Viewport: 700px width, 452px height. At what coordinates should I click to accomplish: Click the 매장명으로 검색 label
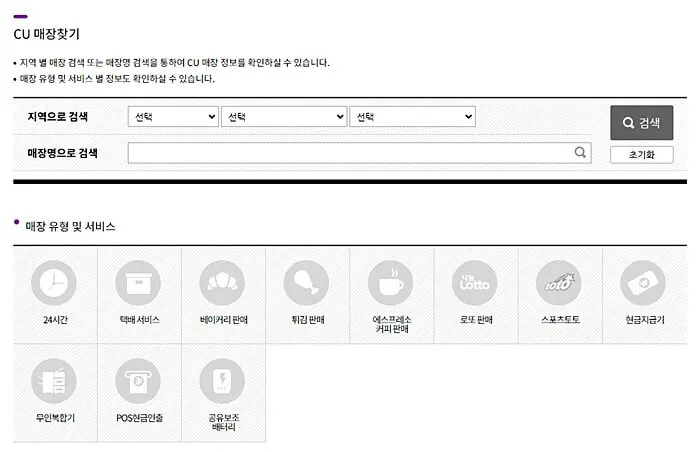pyautogui.click(x=62, y=153)
